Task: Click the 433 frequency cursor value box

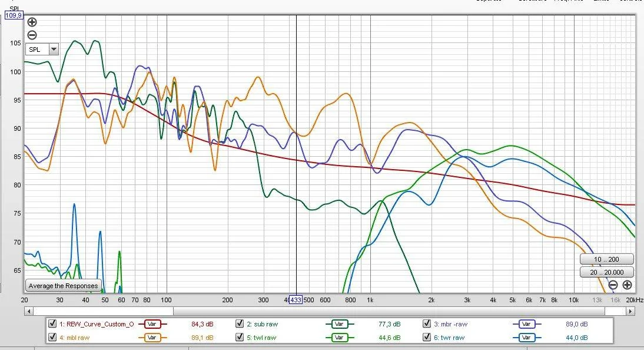Action: click(296, 300)
